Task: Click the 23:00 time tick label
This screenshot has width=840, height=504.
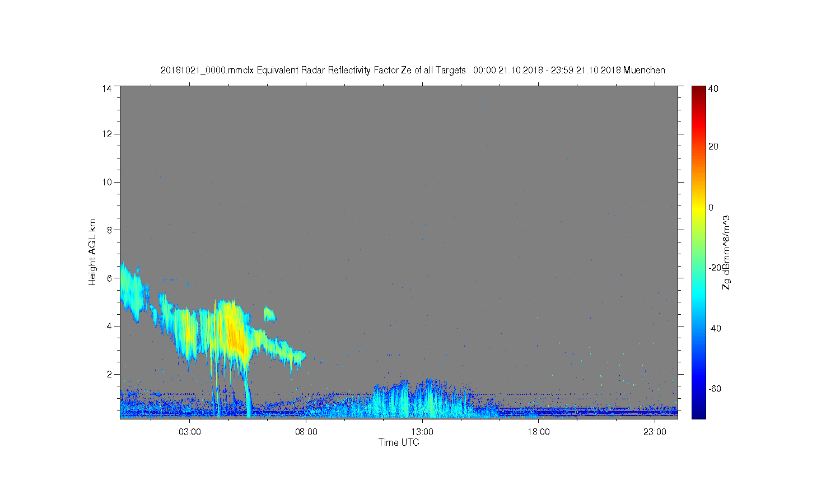Action: click(x=655, y=432)
